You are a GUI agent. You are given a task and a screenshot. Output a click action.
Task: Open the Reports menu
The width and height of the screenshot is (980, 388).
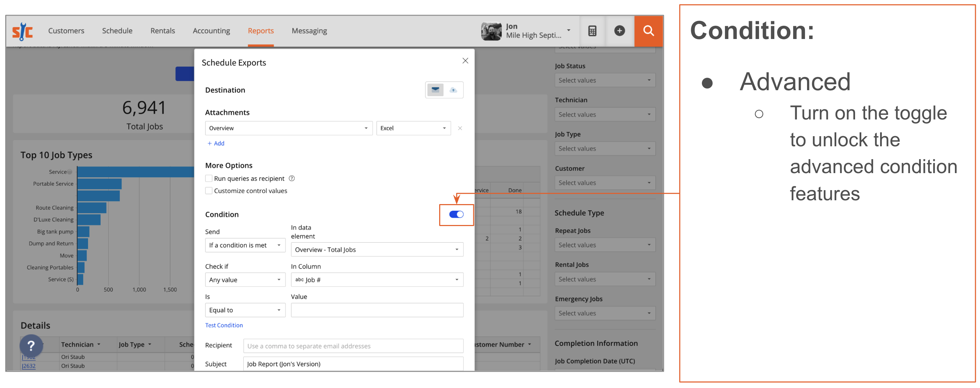[261, 31]
